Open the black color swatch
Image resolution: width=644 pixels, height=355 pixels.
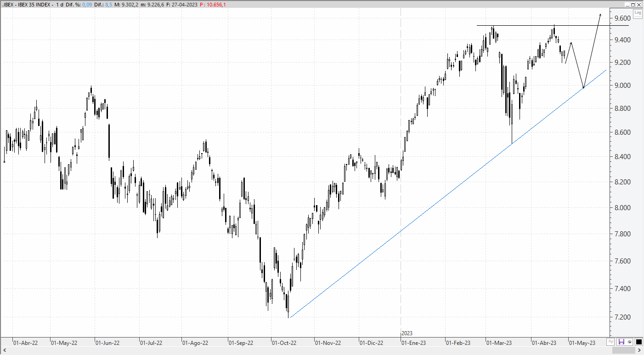click(x=638, y=342)
